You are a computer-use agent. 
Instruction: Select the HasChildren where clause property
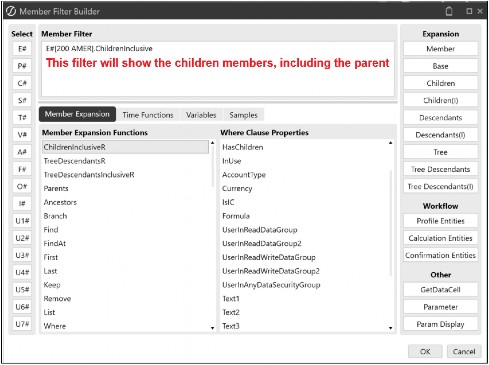243,147
